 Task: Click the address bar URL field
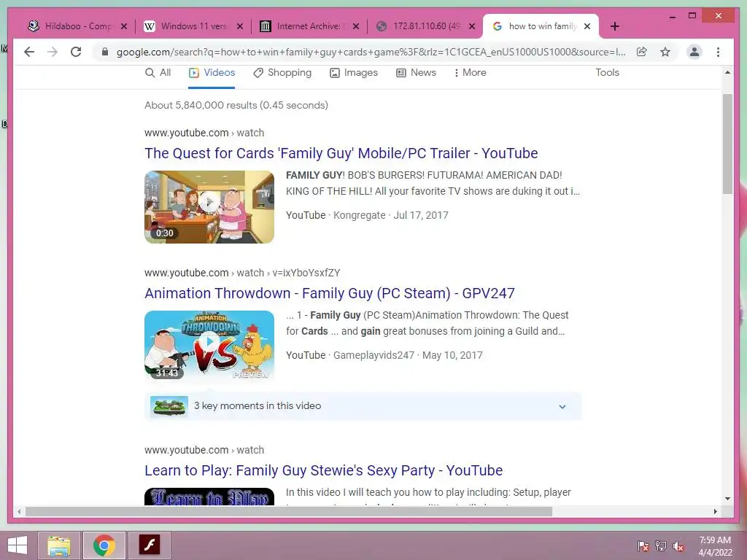click(x=371, y=52)
